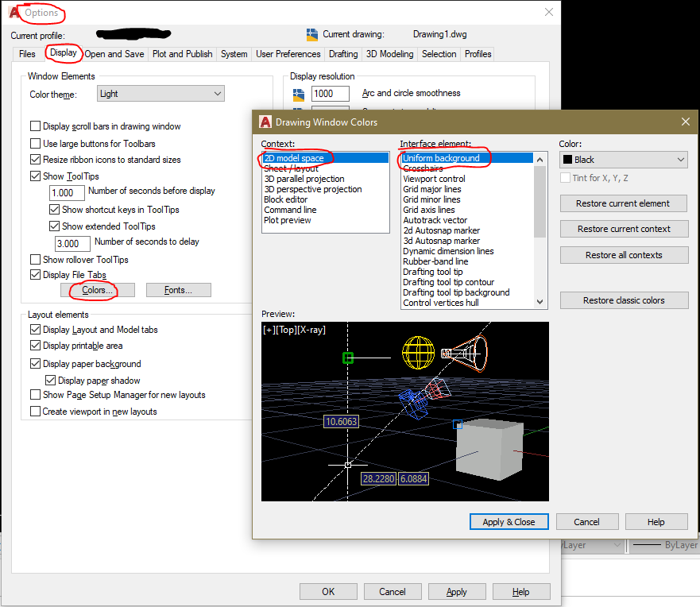Click Cancel in the Options dialog
The height and width of the screenshot is (607, 700).
click(x=393, y=592)
